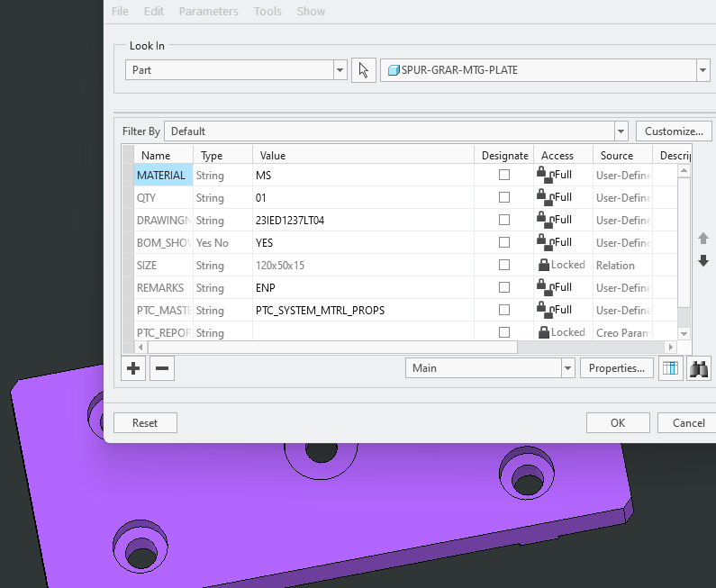Click the lock icon in QTY row

click(544, 197)
